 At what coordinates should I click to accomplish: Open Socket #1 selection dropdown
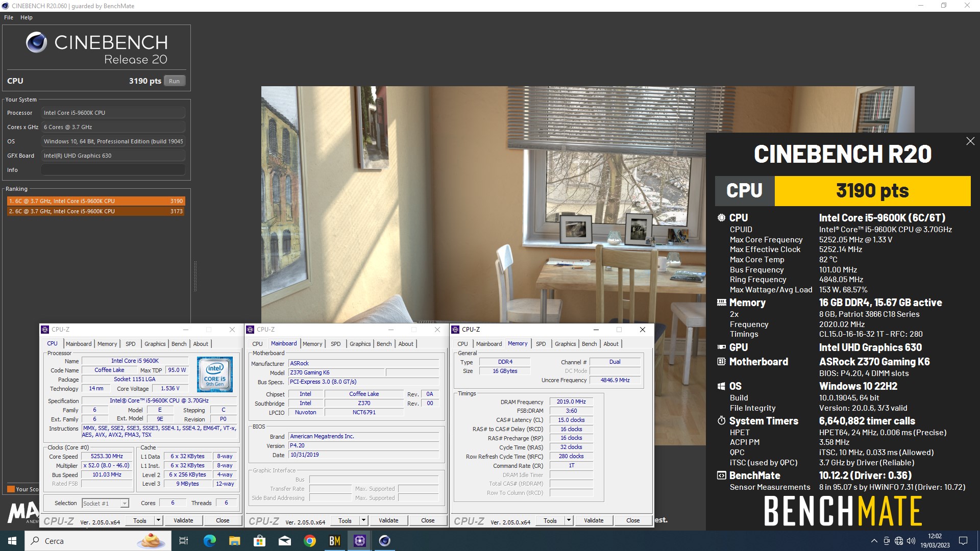[106, 504]
